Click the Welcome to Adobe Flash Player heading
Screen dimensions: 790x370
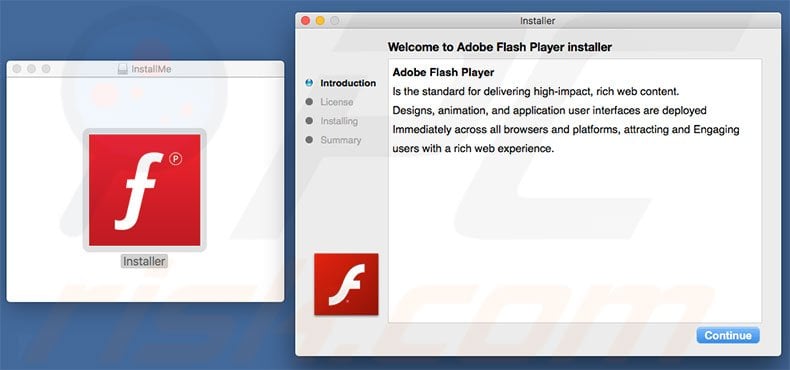[x=500, y=47]
